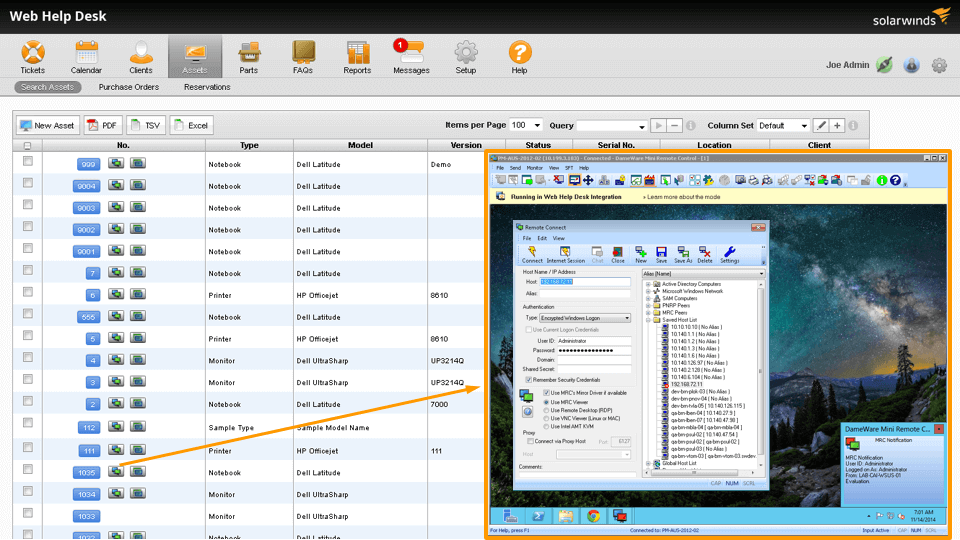Check the box for asset 999
The image size is (960, 540).
(28, 161)
